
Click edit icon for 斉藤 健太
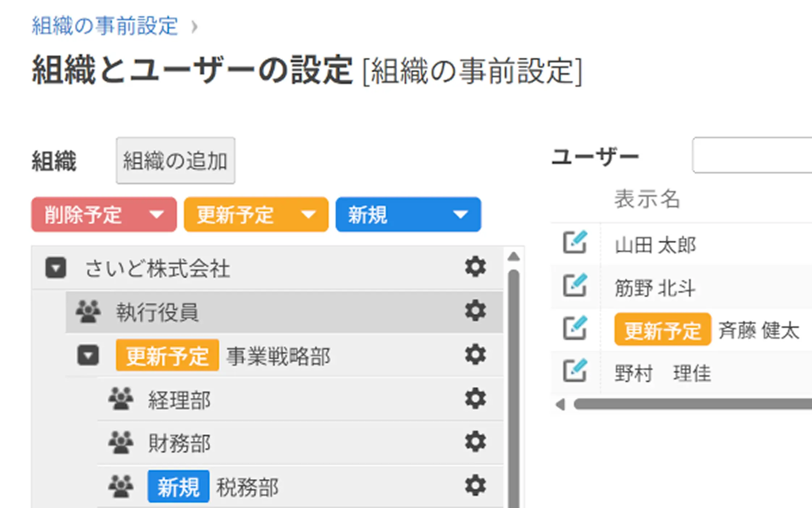pyautogui.click(x=575, y=328)
